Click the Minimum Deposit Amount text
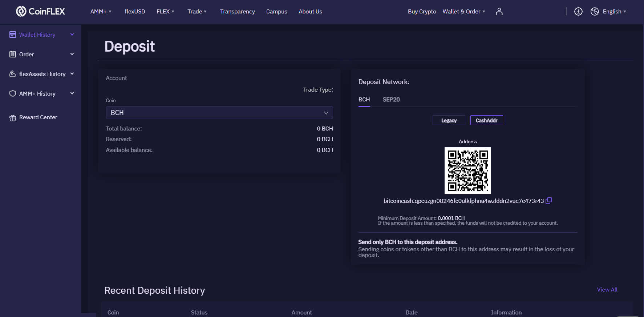This screenshot has height=317, width=644. point(421,218)
